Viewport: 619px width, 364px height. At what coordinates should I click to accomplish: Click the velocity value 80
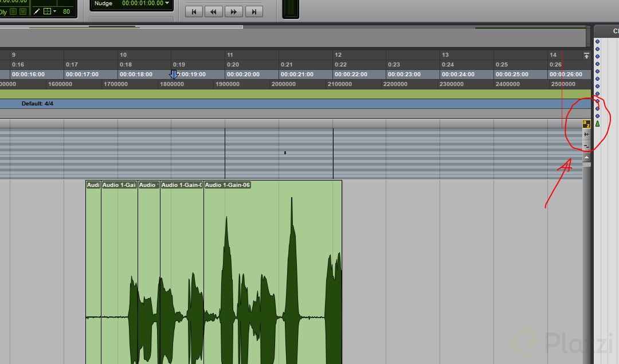66,11
